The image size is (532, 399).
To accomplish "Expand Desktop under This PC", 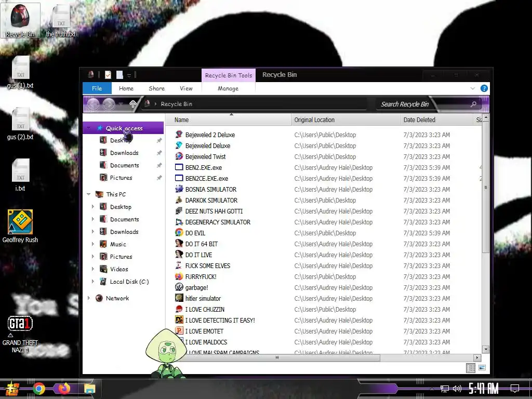I will pos(93,207).
